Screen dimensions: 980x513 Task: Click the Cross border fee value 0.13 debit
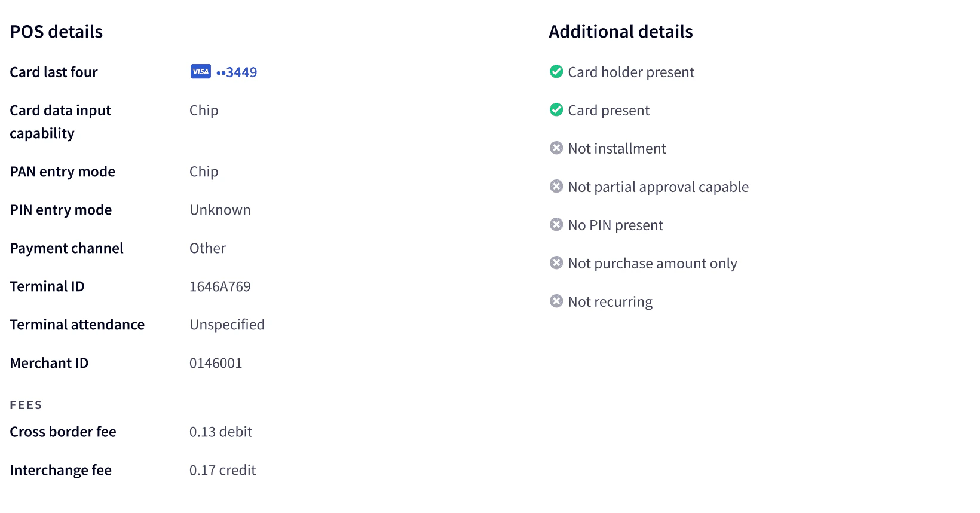coord(221,432)
